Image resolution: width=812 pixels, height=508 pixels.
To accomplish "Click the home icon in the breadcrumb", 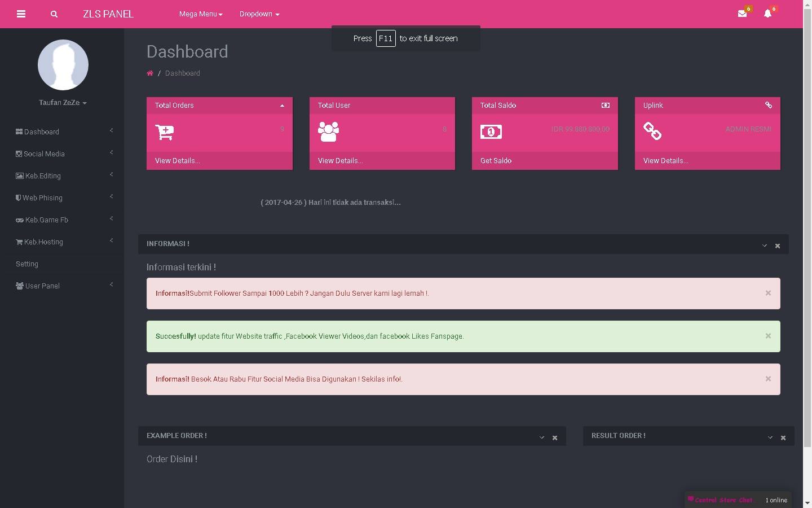I will [x=150, y=73].
